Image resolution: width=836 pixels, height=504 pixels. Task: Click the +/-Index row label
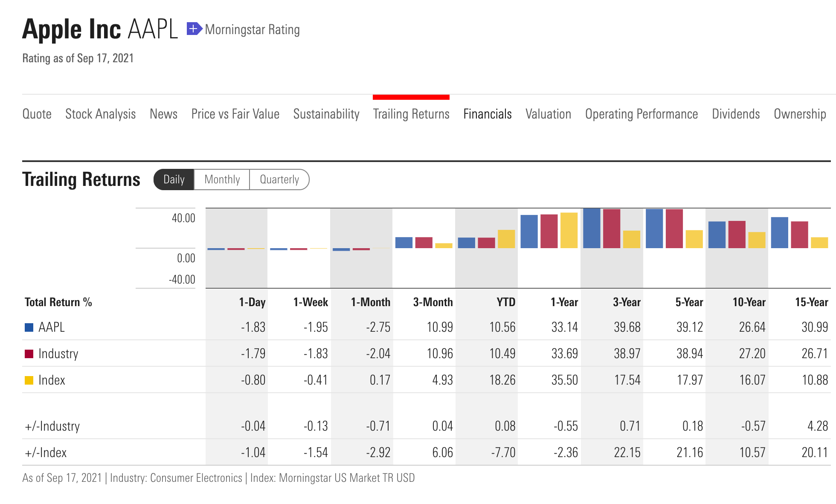[46, 452]
